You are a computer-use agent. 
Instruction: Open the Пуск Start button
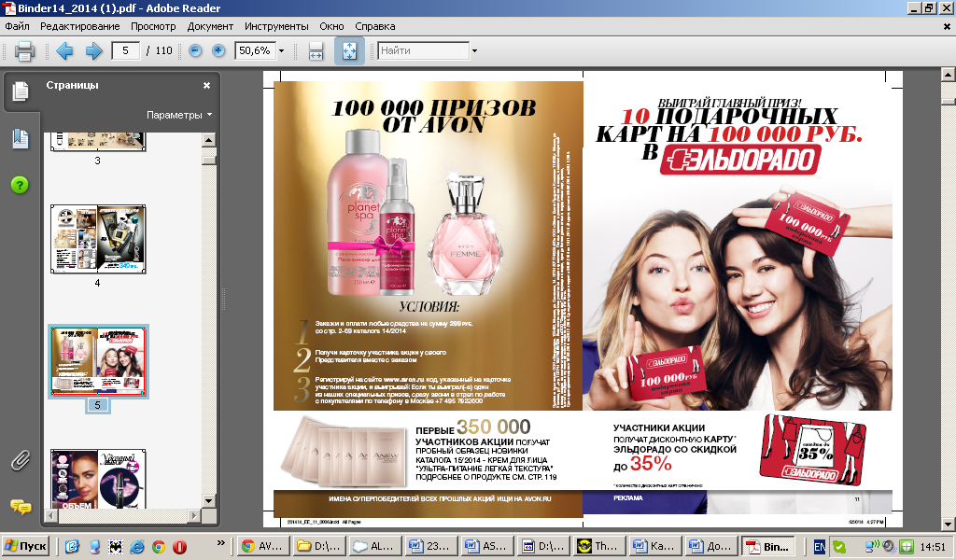pyautogui.click(x=25, y=545)
